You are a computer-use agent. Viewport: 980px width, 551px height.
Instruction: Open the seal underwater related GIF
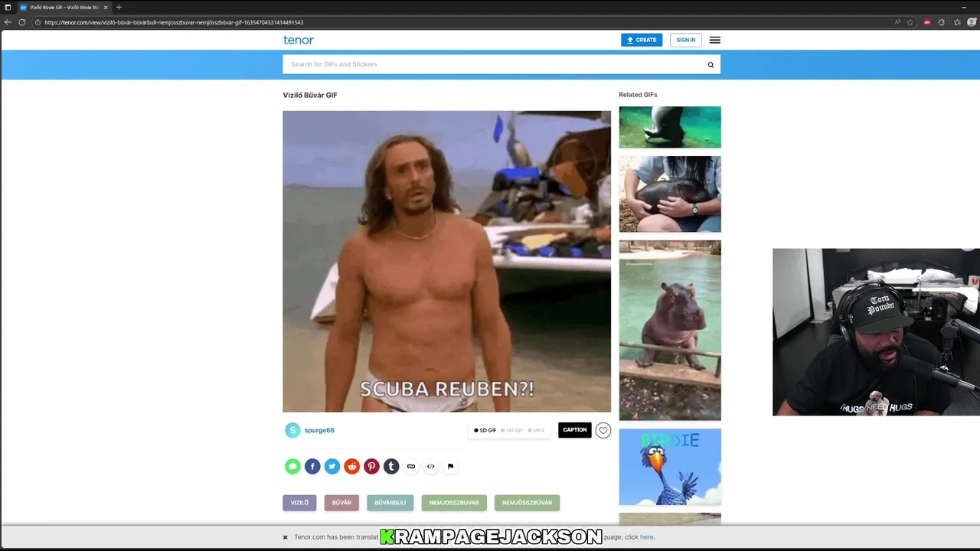click(670, 127)
